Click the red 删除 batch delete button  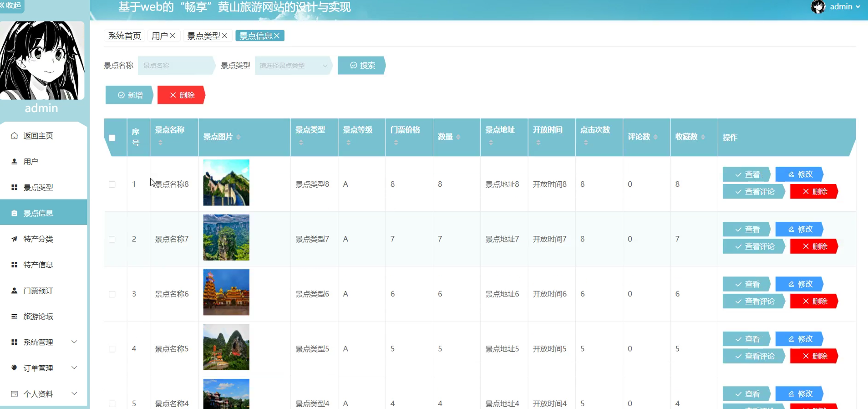(x=182, y=95)
